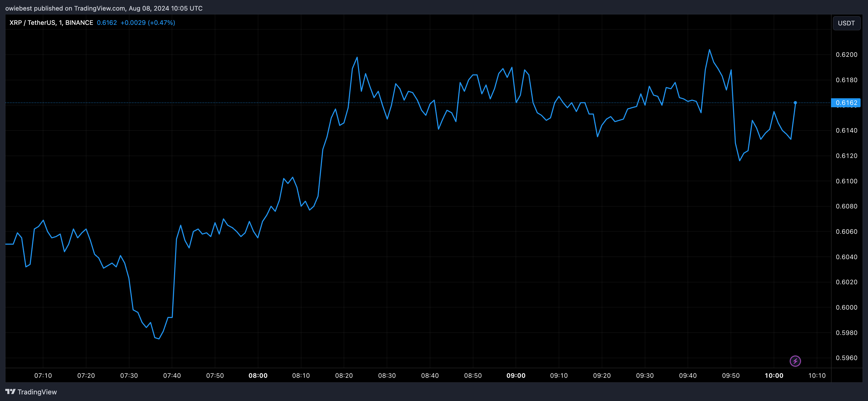Click the 0.6020 price axis label

(846, 282)
